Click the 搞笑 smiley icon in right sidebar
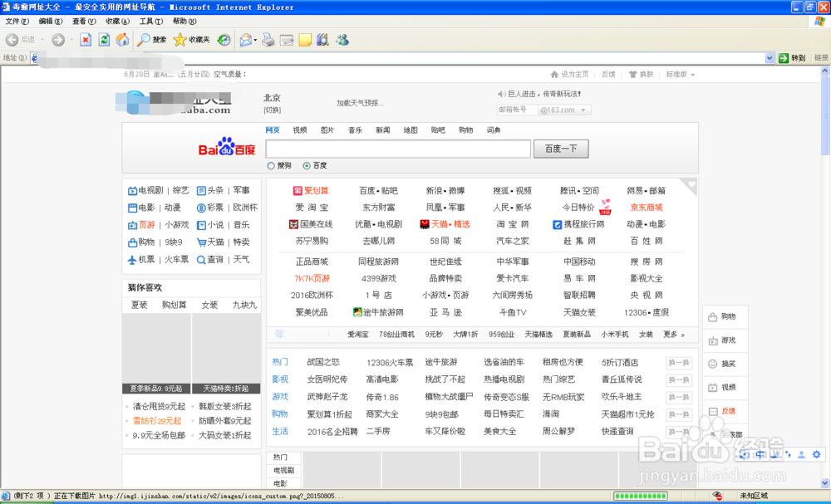This screenshot has width=831, height=504. pyautogui.click(x=713, y=364)
